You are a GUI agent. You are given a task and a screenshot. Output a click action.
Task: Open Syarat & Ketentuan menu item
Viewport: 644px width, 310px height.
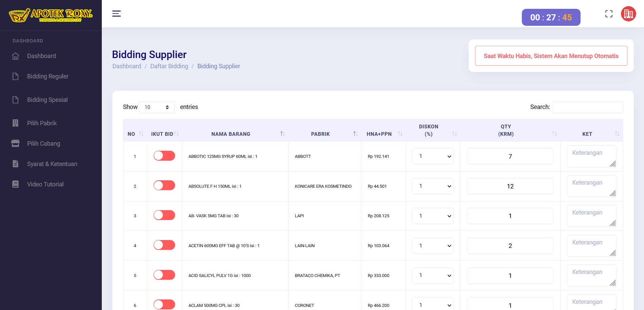coord(52,164)
